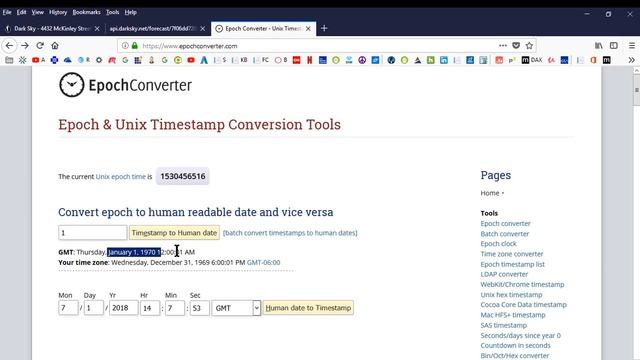
Task: Open the LDAP converter link
Action: pyautogui.click(x=504, y=274)
